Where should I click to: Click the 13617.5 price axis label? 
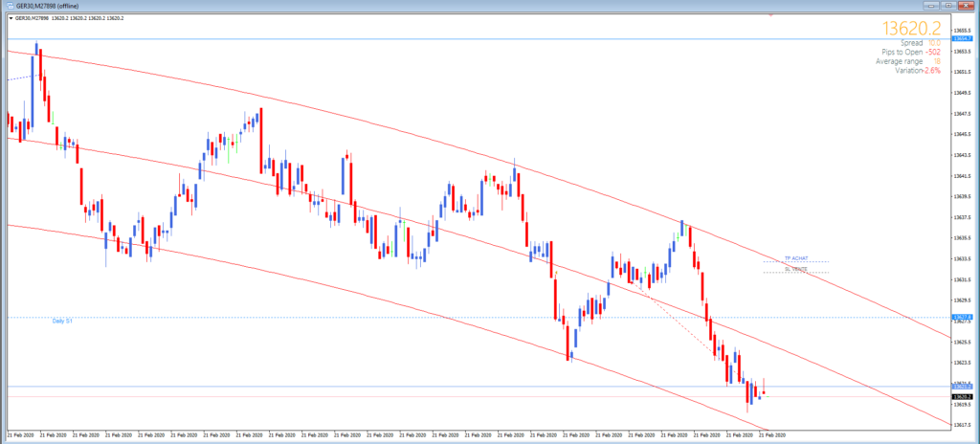pyautogui.click(x=961, y=425)
